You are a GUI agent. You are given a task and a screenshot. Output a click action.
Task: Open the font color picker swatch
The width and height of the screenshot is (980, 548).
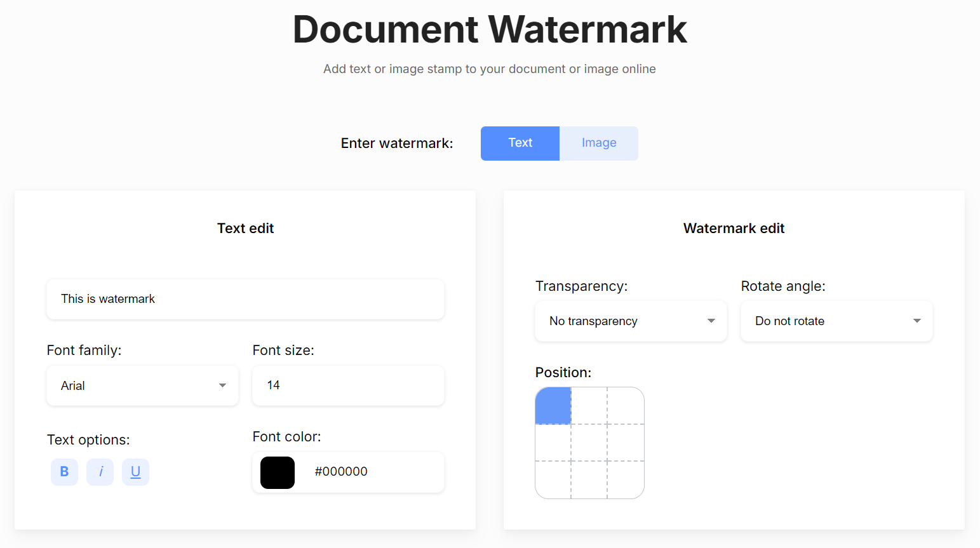click(277, 472)
